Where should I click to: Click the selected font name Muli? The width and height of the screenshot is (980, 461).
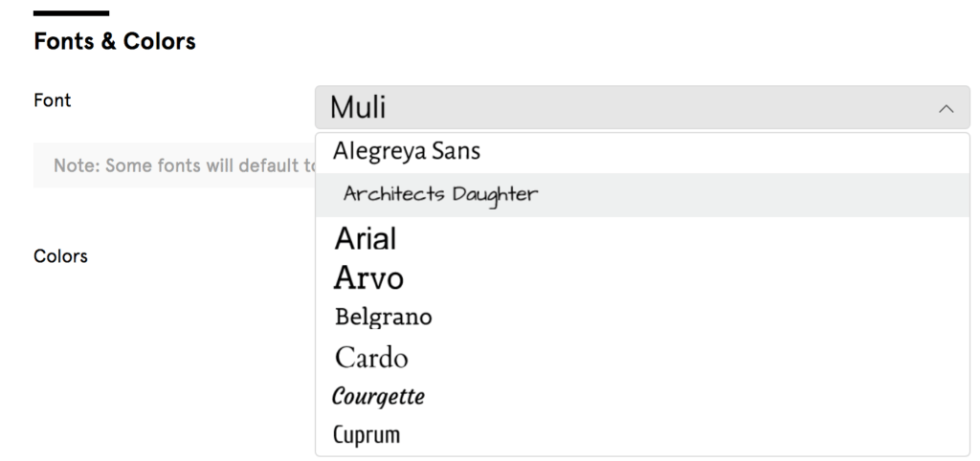pos(358,107)
